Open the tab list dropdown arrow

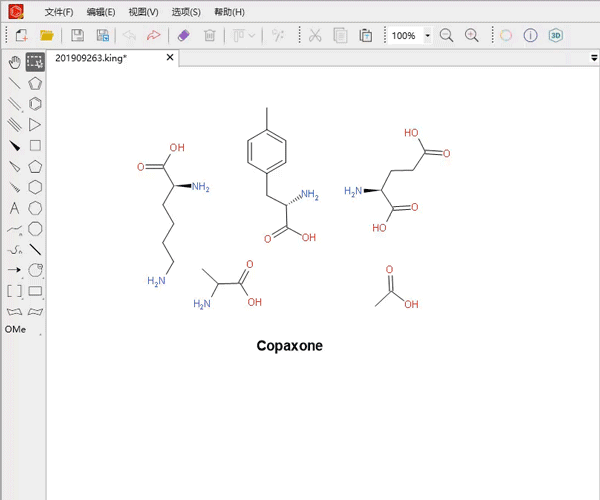point(594,58)
